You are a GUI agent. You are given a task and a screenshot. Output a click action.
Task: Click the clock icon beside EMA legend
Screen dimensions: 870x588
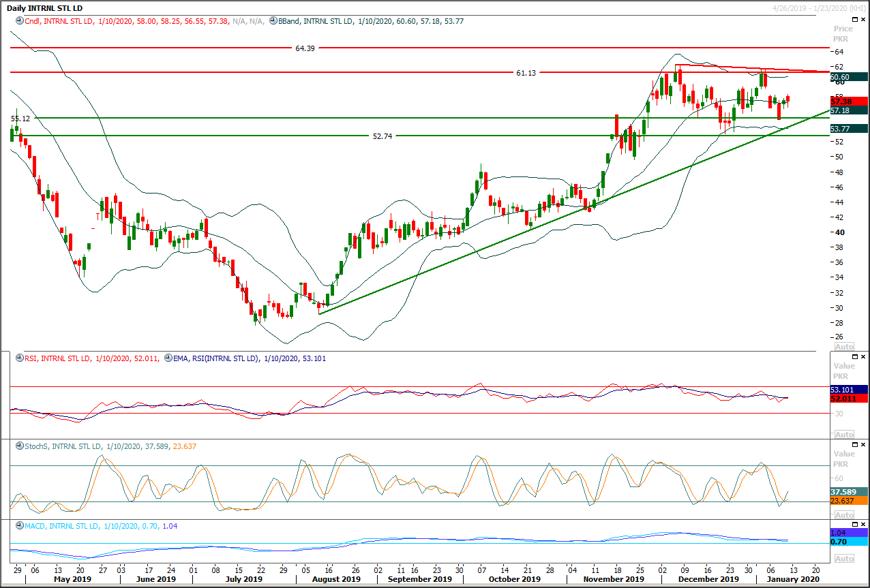[x=170, y=358]
